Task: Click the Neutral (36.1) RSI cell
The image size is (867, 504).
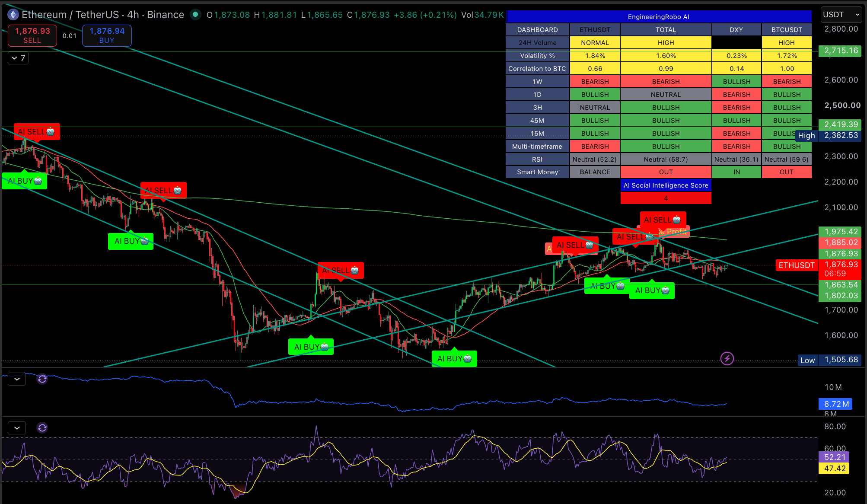Action: [736, 159]
